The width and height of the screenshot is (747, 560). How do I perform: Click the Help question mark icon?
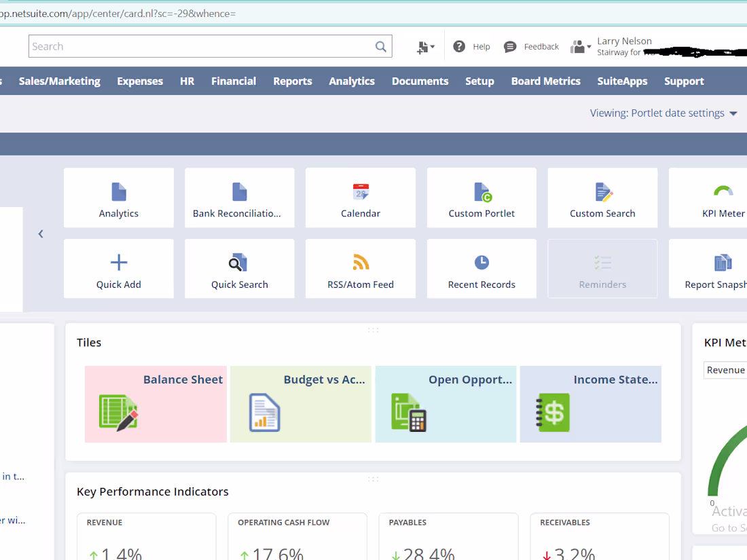[x=458, y=46]
